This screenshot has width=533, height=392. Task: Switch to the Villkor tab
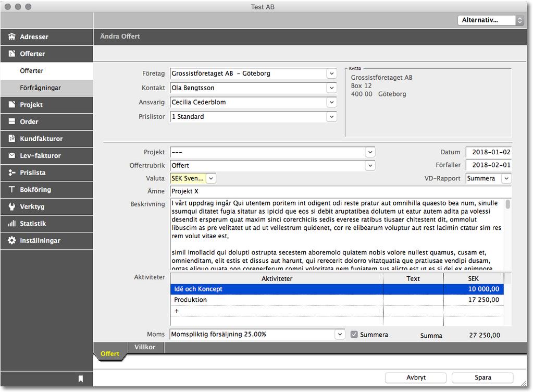click(x=145, y=347)
